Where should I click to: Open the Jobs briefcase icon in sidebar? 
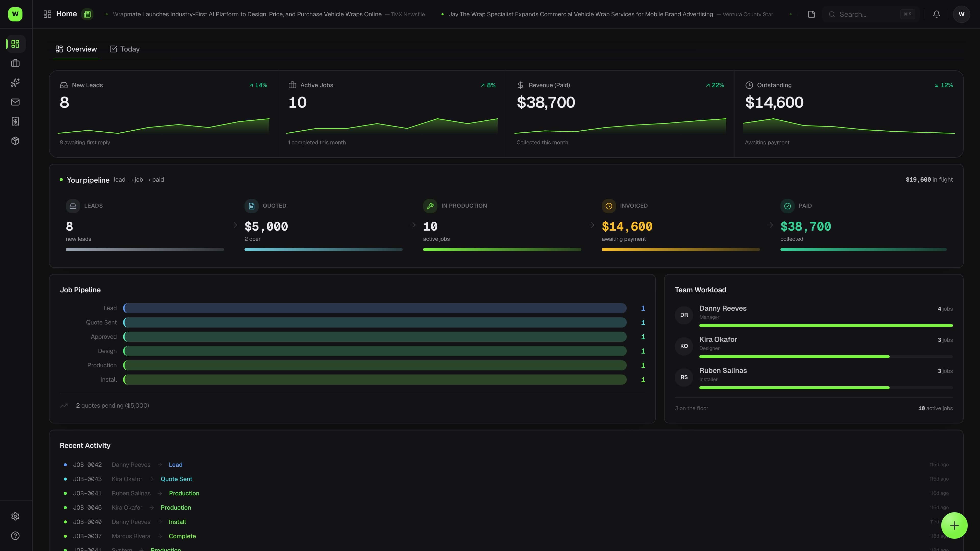(x=15, y=63)
